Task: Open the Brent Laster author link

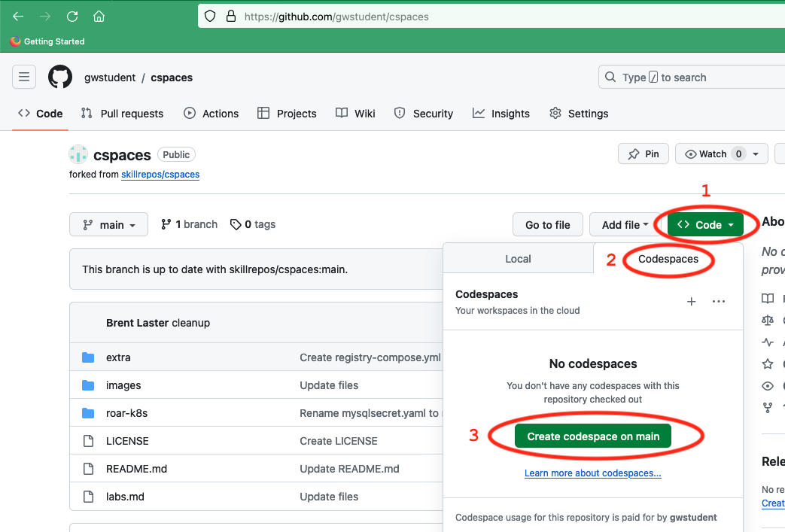Action: (x=137, y=323)
